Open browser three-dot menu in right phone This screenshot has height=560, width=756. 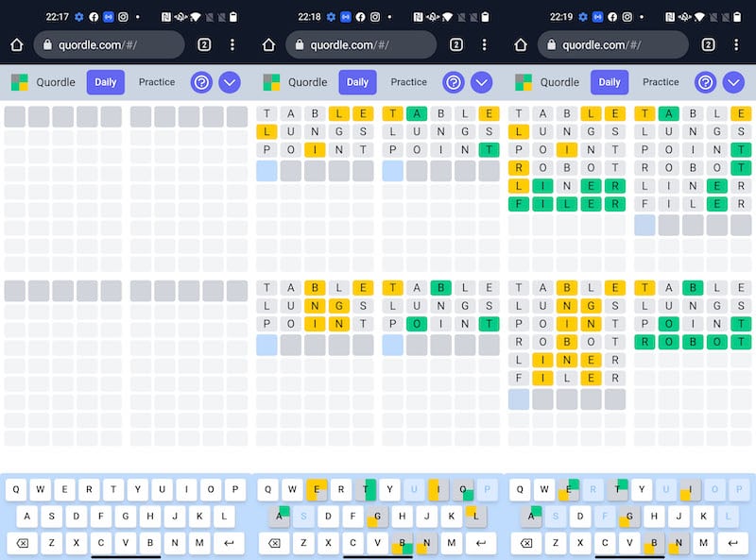tap(736, 44)
